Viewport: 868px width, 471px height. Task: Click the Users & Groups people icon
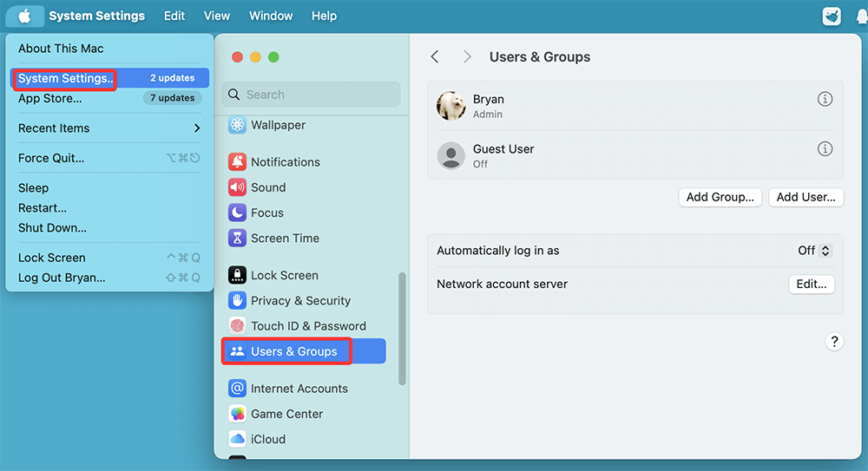point(237,351)
